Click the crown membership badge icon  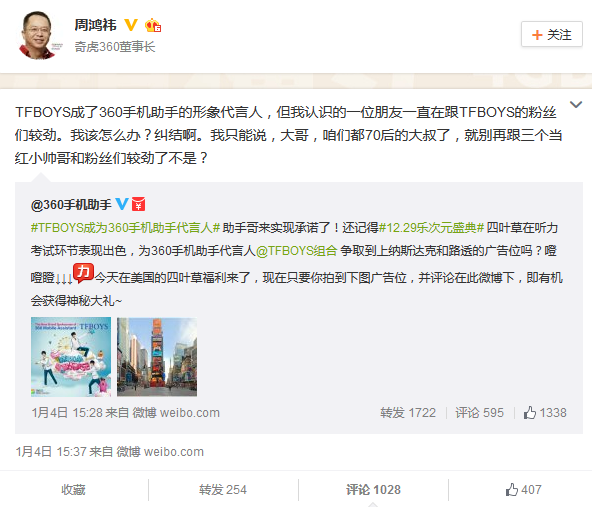point(153,25)
